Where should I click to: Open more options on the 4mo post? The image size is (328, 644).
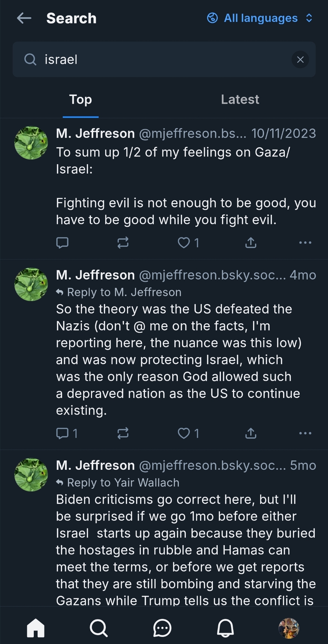[x=305, y=433]
